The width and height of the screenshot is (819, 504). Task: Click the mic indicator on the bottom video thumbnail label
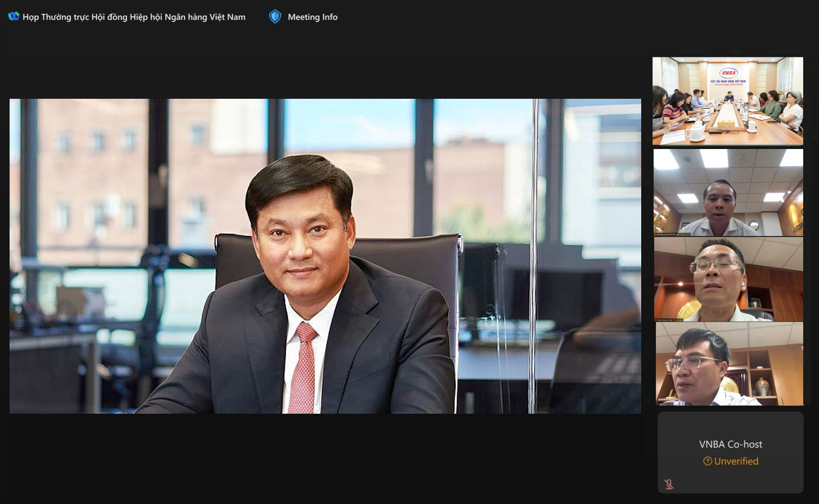pos(659,403)
